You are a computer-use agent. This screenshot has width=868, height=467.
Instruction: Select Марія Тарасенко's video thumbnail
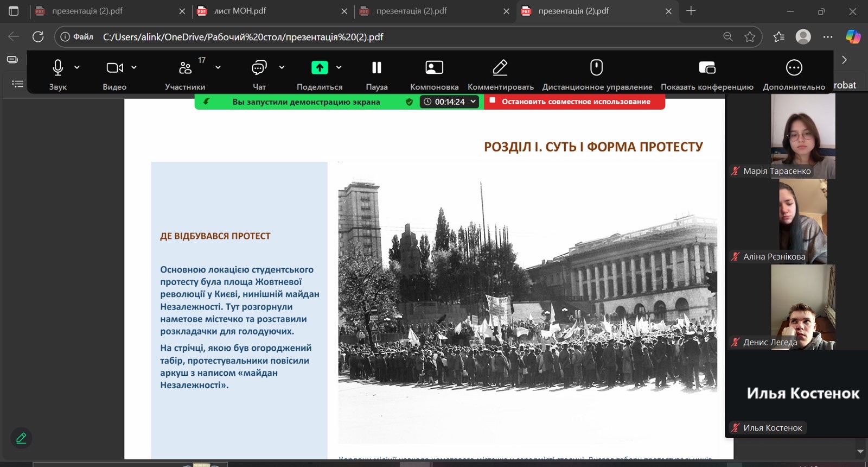(x=803, y=136)
